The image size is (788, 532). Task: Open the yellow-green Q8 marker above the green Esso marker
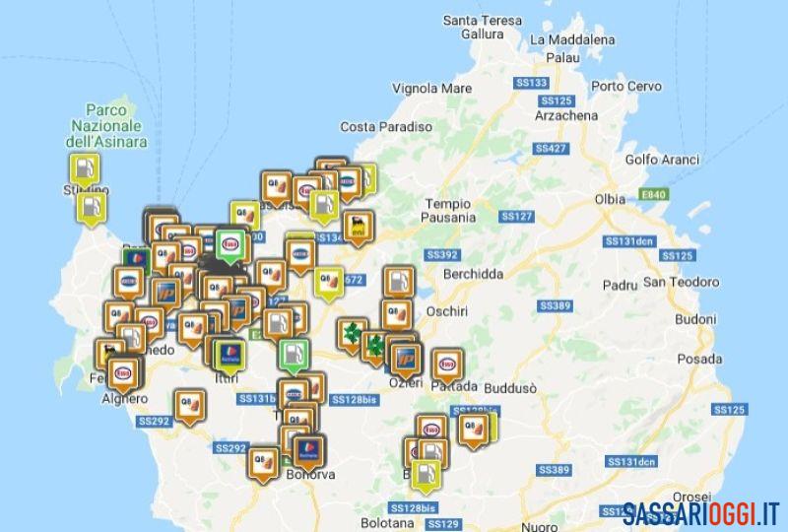244,216
